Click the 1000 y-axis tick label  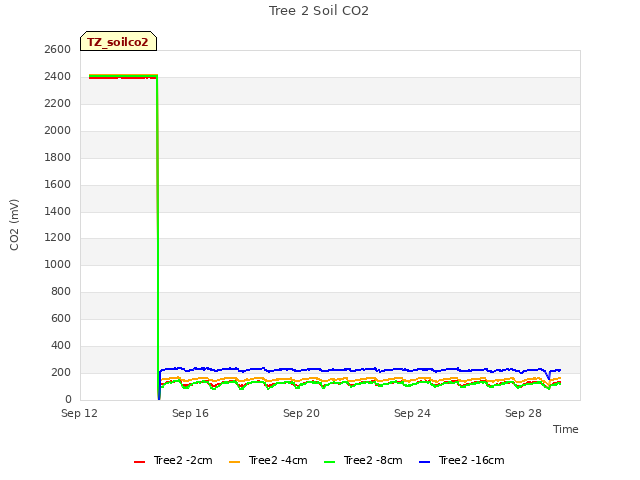click(58, 264)
